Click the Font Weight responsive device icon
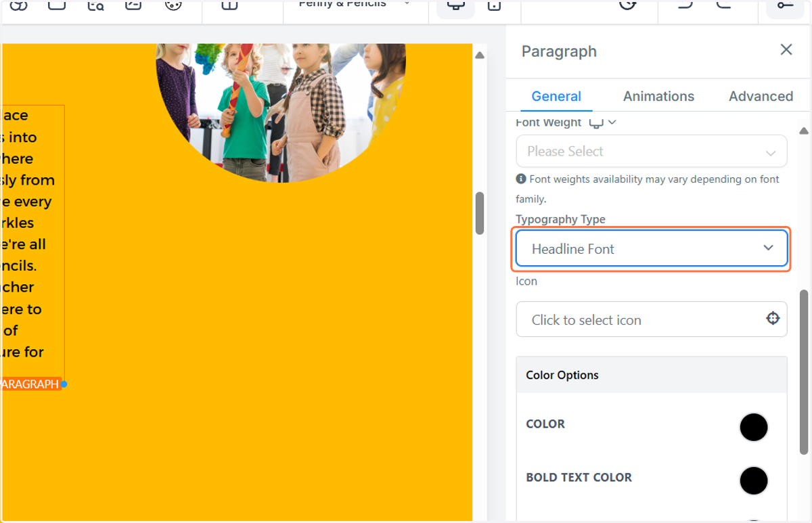The image size is (812, 523). 596,122
